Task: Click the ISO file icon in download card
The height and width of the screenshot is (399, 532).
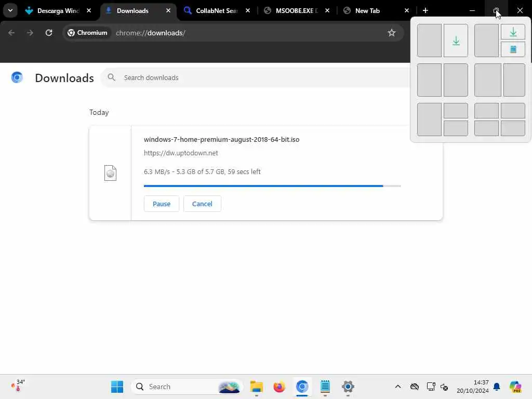Action: [110, 173]
